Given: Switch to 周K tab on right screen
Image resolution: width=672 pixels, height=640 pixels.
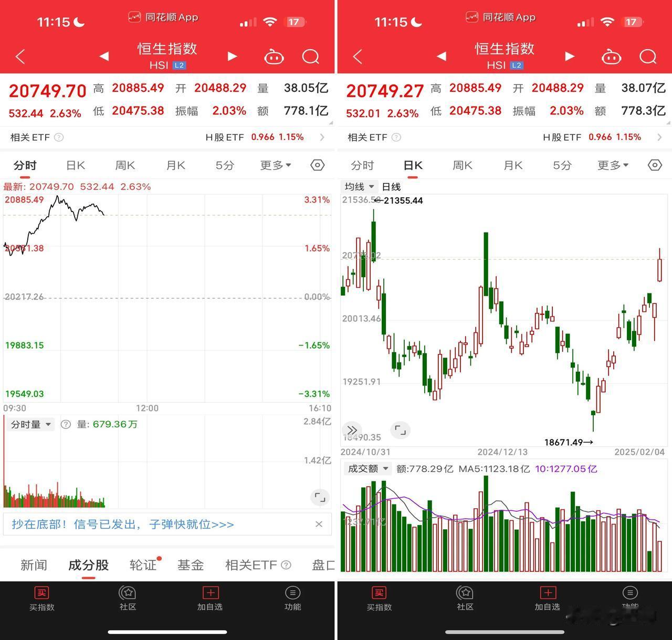Looking at the screenshot, I should [463, 165].
